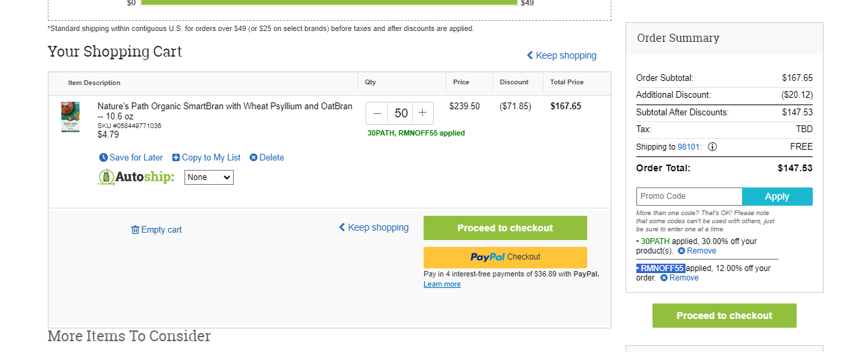Change shipping zip code 98101
Viewport: 868px width, 352px height.
688,147
